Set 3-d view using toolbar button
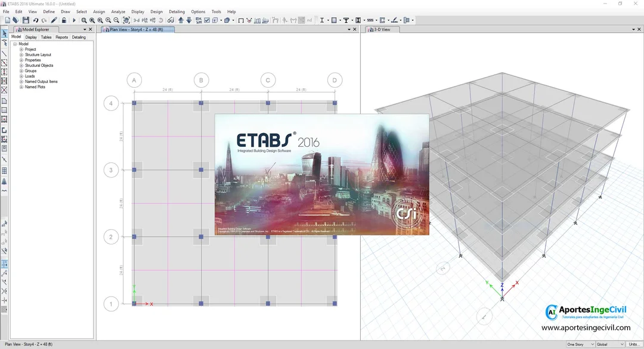Image resolution: width=644 pixels, height=349 pixels. click(136, 20)
